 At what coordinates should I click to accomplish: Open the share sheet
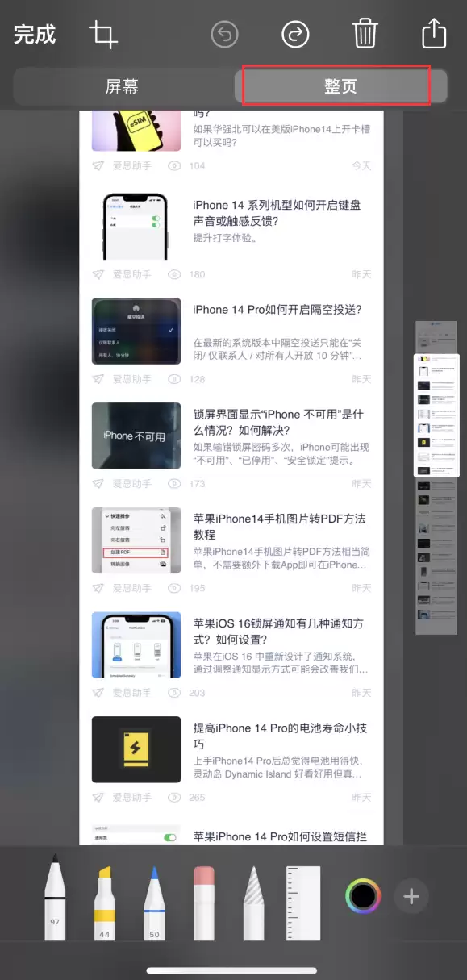click(434, 34)
